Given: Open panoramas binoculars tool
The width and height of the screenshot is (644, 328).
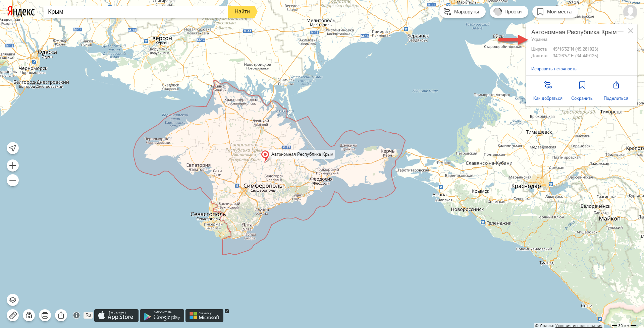Looking at the screenshot, I should (29, 315).
